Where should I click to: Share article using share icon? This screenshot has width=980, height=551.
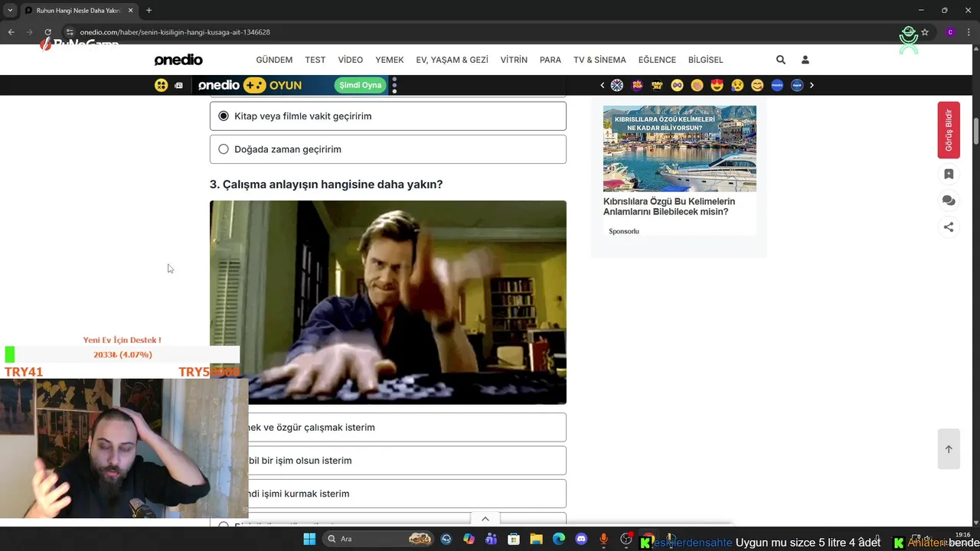(949, 227)
